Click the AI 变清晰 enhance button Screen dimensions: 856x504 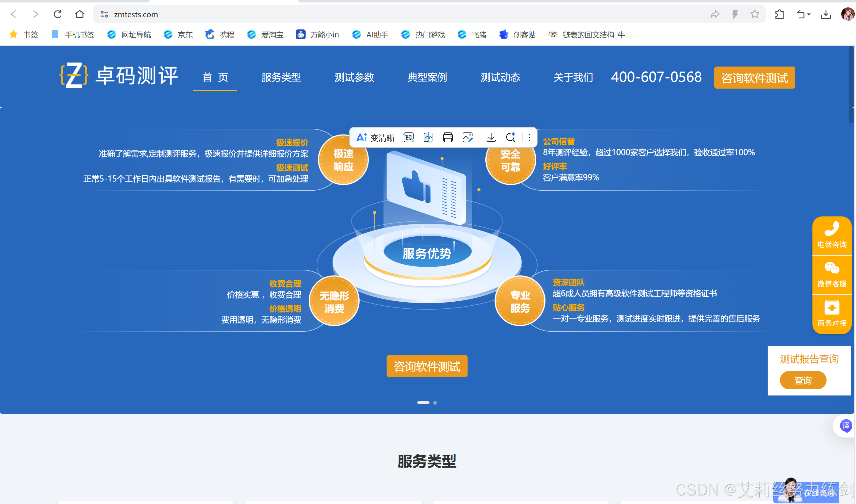coord(375,138)
